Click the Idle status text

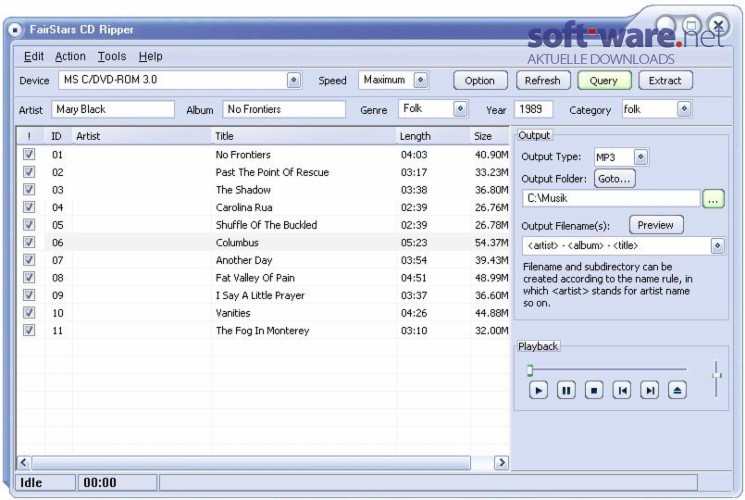(x=31, y=483)
